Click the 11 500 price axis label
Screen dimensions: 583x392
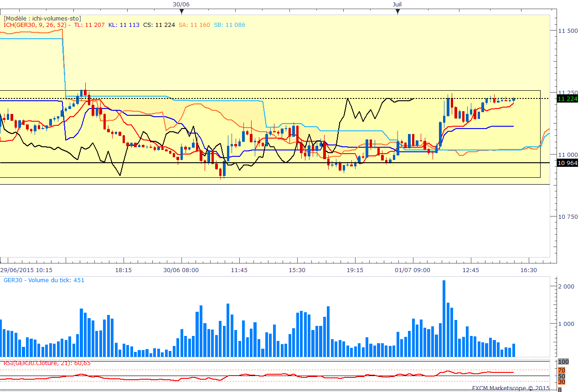568,31
